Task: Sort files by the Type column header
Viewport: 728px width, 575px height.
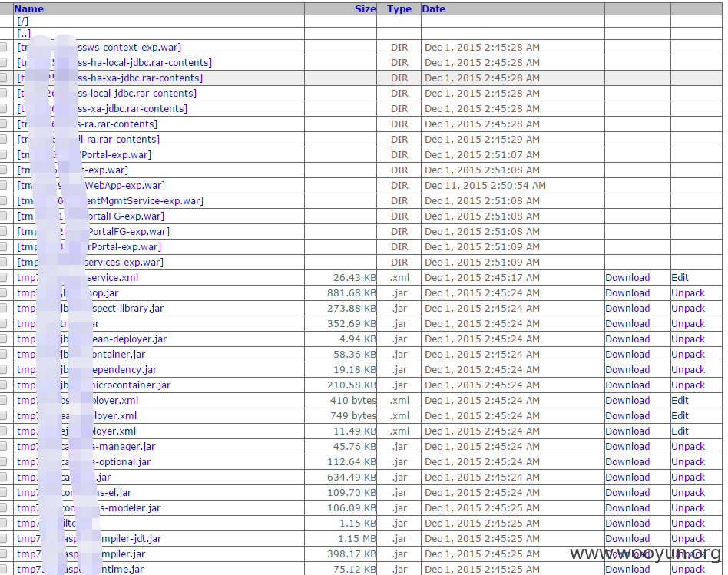Action: click(x=399, y=8)
